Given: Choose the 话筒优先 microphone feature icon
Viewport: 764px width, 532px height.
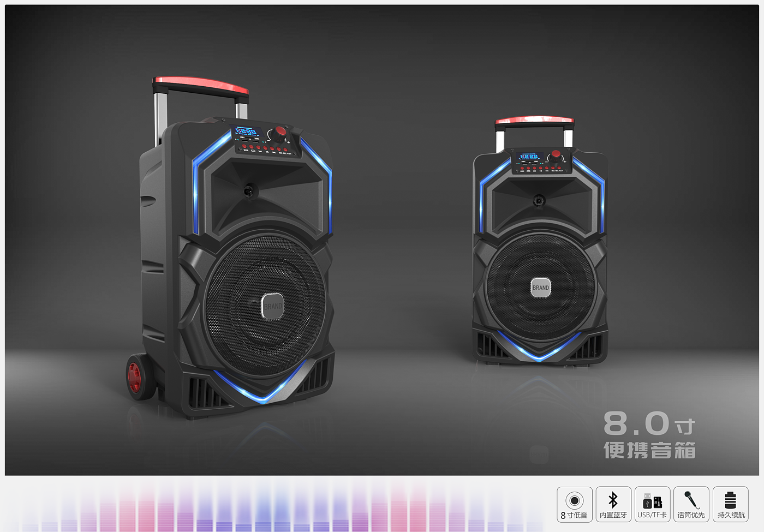Looking at the screenshot, I should click(691, 504).
